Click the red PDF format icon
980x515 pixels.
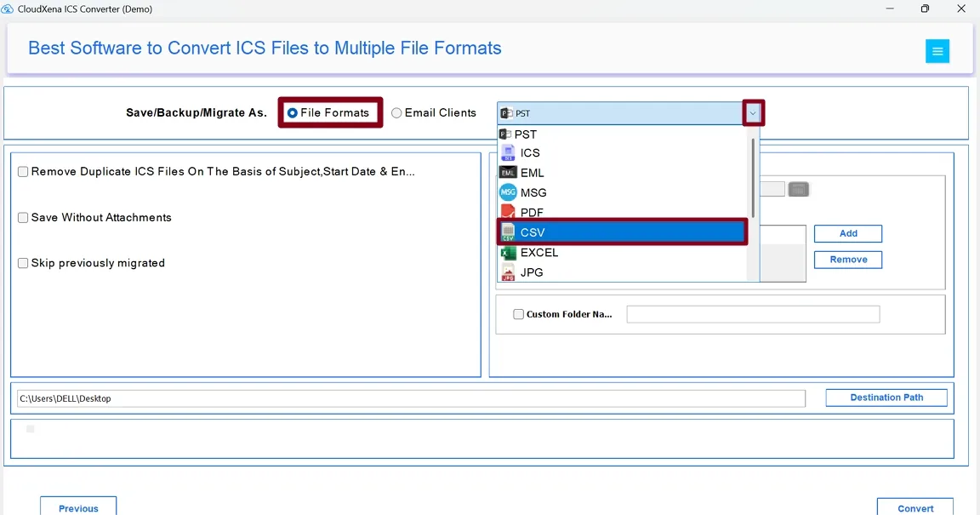tap(508, 212)
